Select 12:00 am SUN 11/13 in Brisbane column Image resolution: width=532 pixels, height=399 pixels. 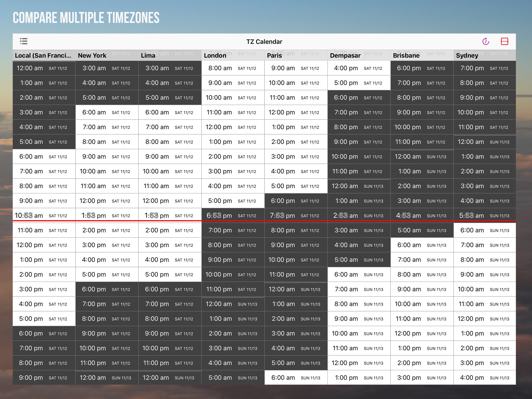pos(422,157)
